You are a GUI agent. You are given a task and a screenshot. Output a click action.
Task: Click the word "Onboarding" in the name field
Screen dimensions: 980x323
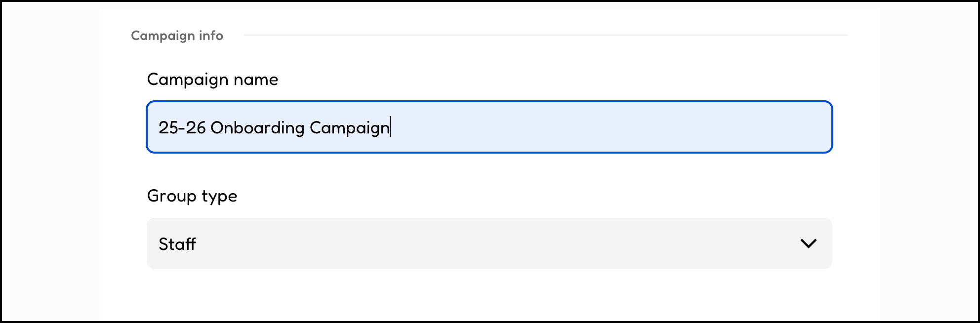tap(257, 127)
